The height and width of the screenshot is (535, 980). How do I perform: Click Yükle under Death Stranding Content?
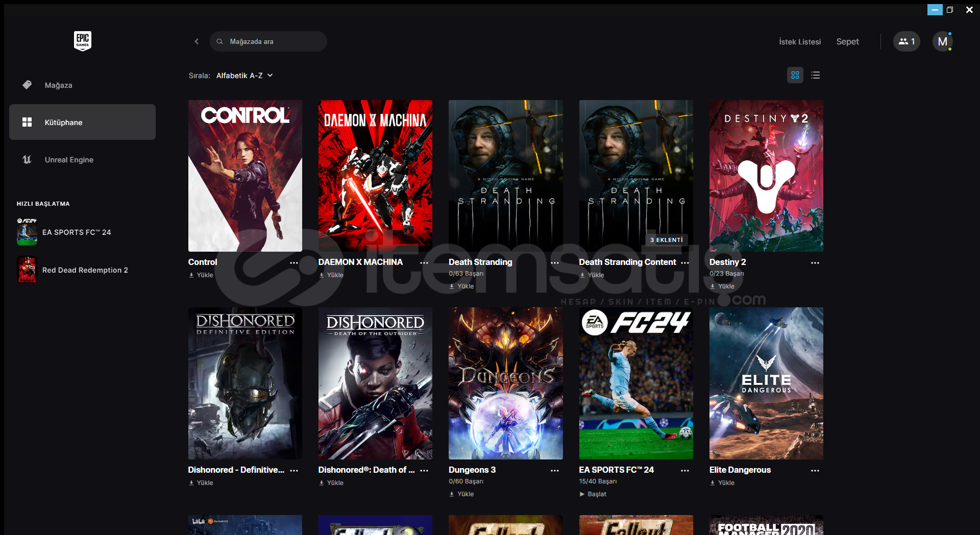click(x=592, y=275)
